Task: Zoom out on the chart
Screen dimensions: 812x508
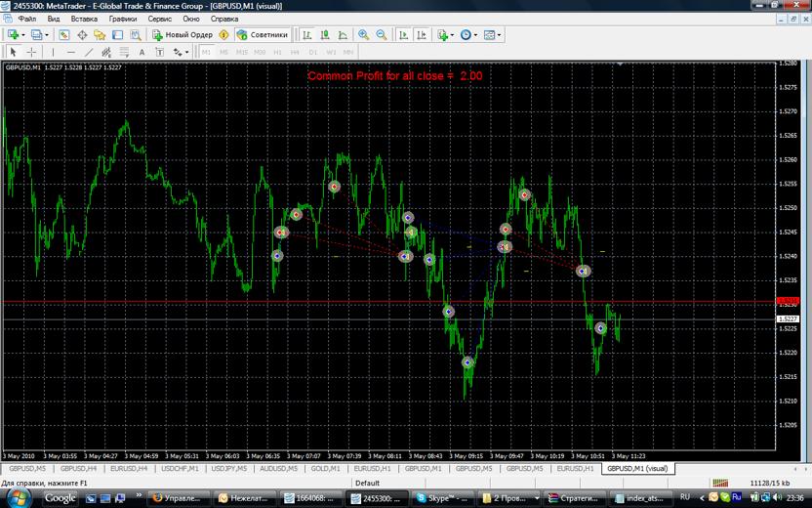Action: click(x=382, y=35)
